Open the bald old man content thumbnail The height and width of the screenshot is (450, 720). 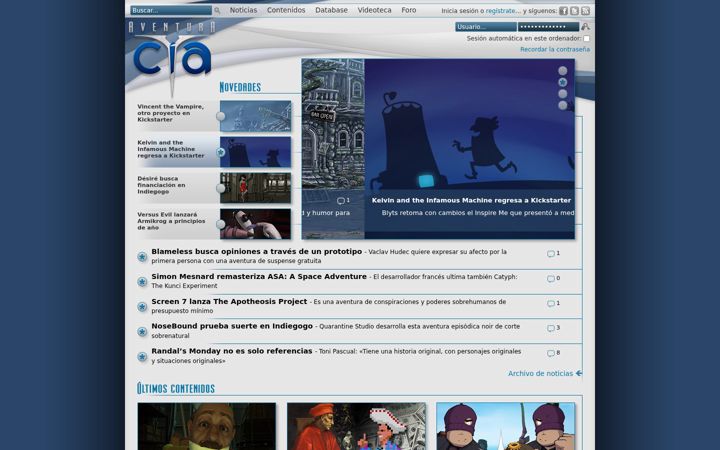[x=207, y=427]
